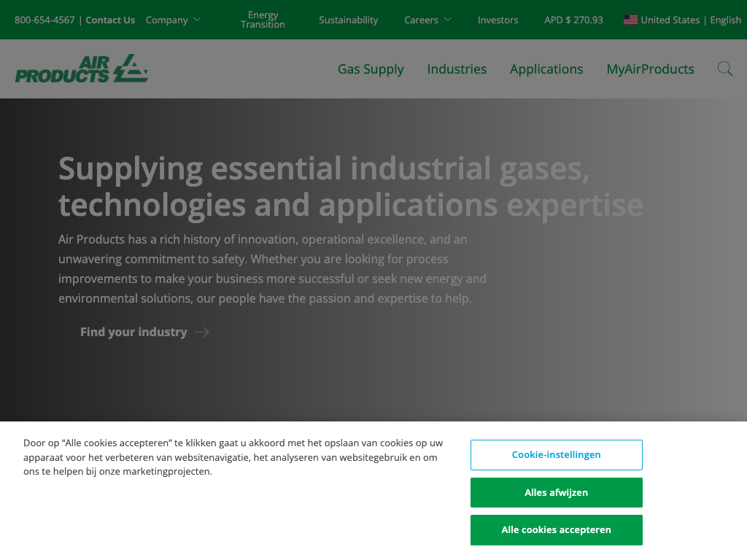
Task: Click the United States flag icon
Action: (x=630, y=20)
